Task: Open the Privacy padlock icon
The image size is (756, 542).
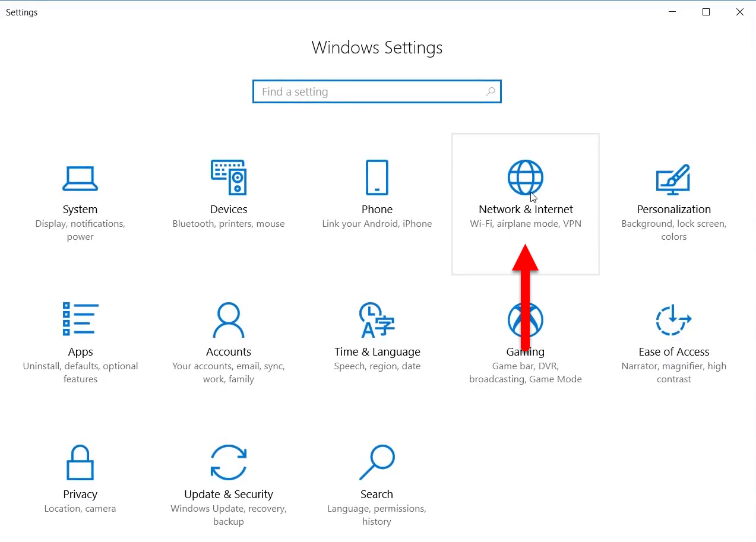Action: pos(80,462)
